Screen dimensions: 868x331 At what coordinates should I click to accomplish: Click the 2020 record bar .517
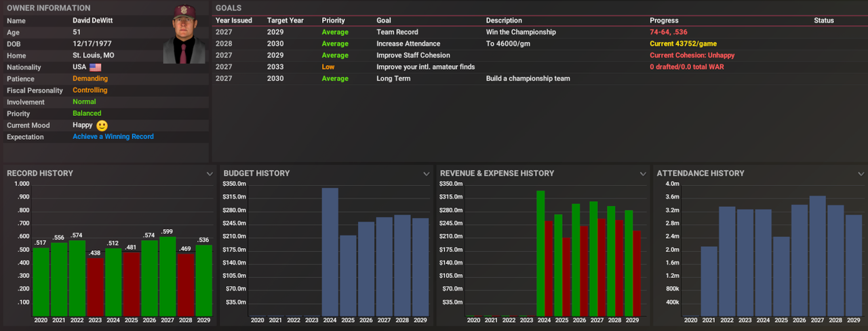click(41, 281)
